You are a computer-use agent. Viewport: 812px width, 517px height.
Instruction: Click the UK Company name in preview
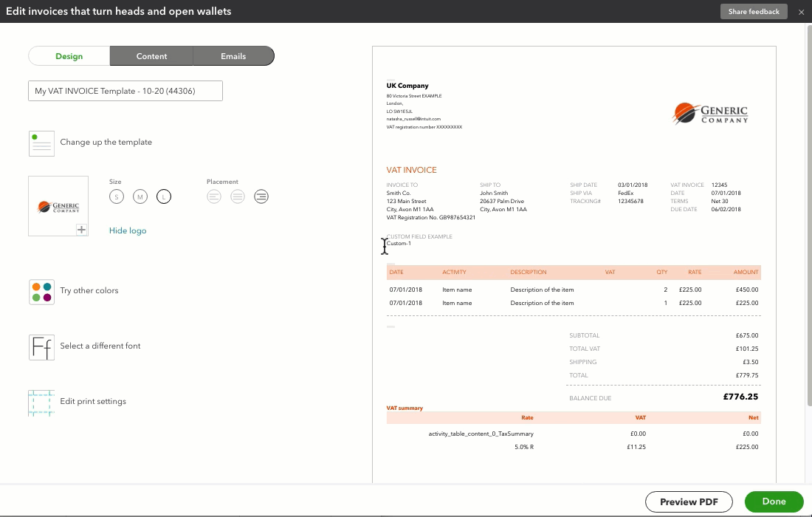point(407,86)
